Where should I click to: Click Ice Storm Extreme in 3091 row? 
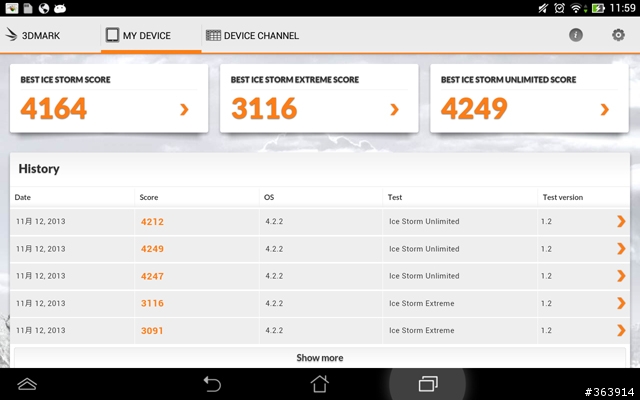(422, 330)
